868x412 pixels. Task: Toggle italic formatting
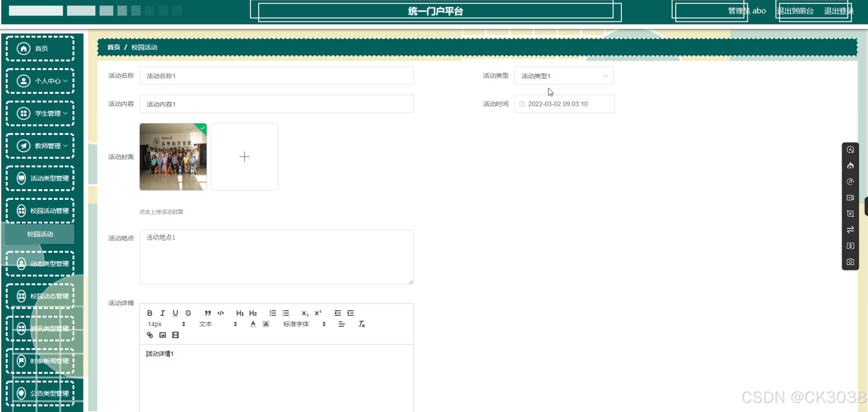click(x=162, y=313)
